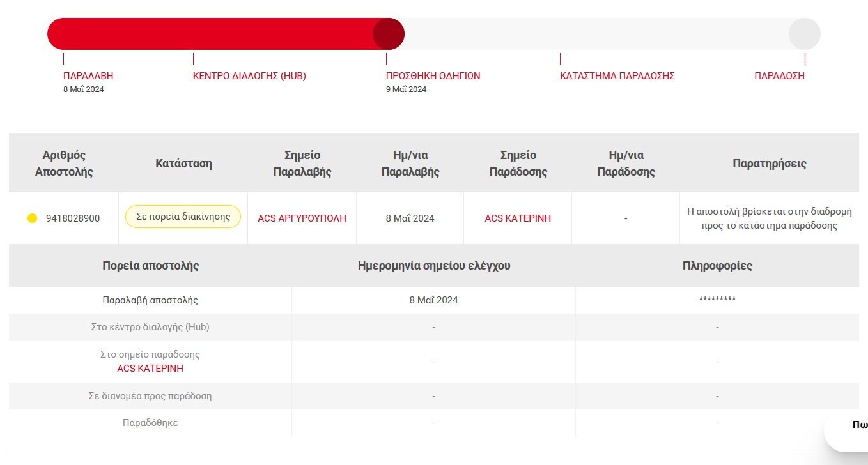Click the Στο σημείο παράδοσης row label
868x465 pixels.
coord(150,354)
